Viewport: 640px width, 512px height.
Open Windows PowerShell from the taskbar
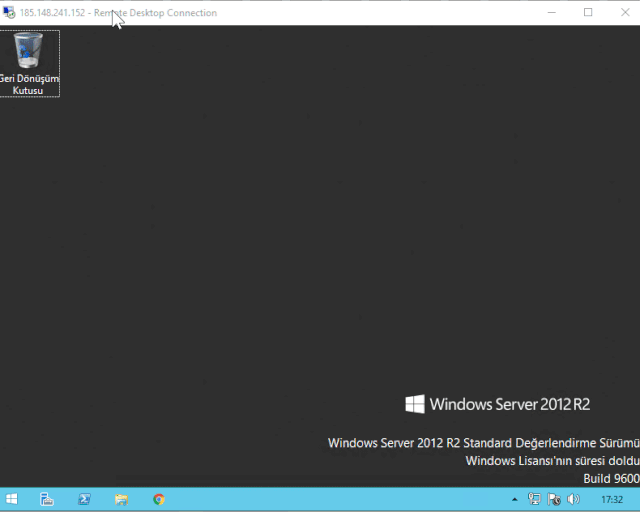coord(85,499)
